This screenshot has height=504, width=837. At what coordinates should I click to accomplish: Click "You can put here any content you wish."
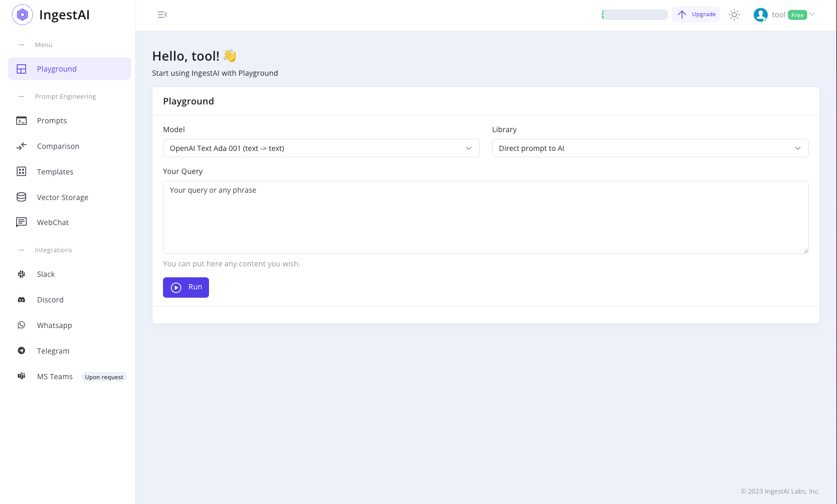(231, 264)
